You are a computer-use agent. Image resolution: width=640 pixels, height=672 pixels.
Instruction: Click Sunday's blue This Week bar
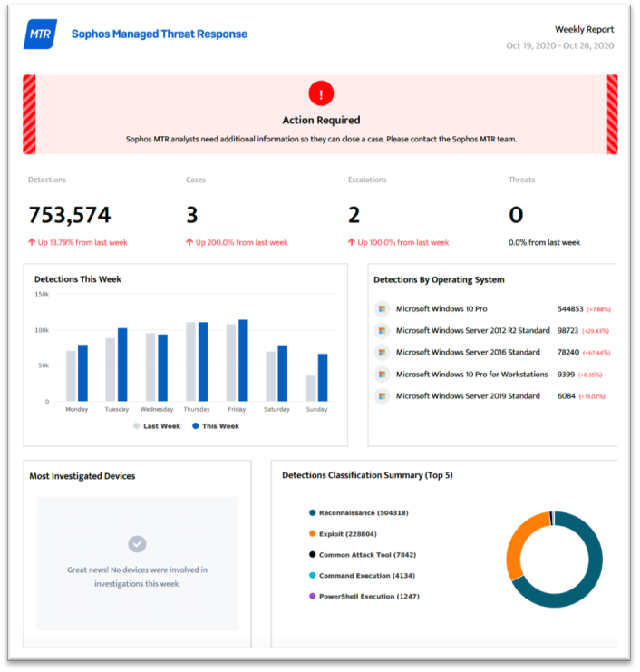tap(323, 377)
